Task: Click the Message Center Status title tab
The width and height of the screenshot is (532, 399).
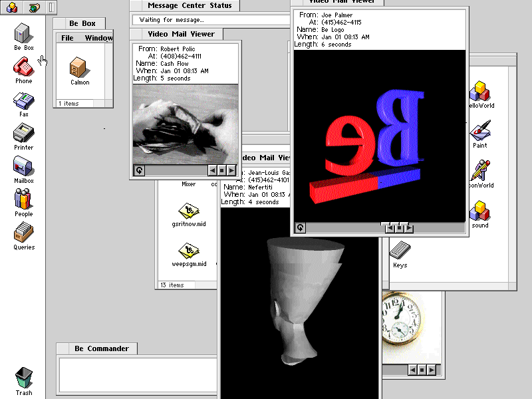Action: point(190,6)
